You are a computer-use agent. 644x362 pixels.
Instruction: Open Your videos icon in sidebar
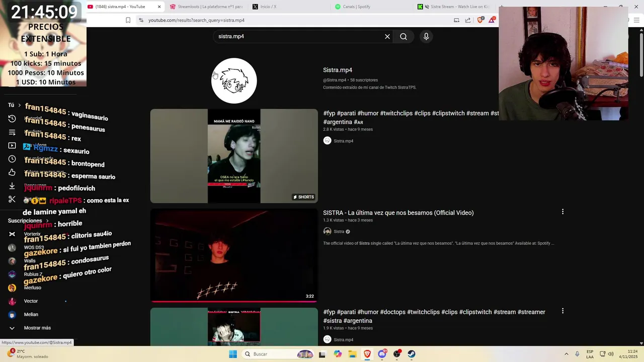click(x=12, y=145)
